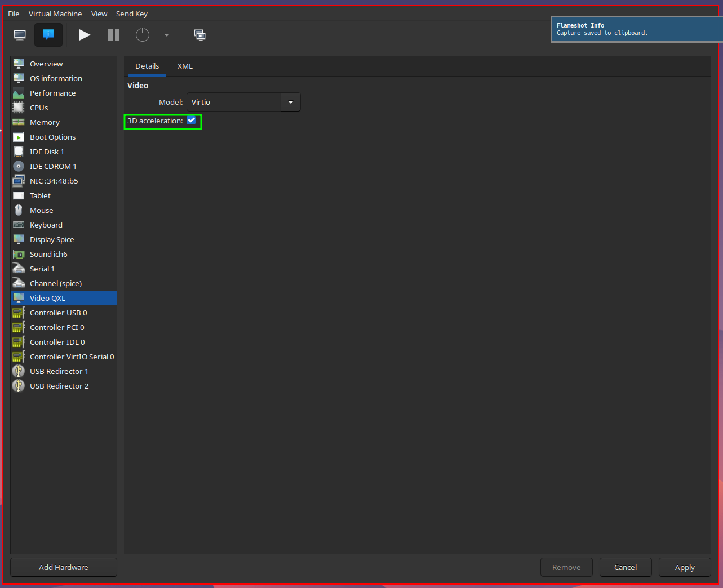Image resolution: width=723 pixels, height=588 pixels.
Task: Click the Add Hardware button
Action: click(64, 567)
